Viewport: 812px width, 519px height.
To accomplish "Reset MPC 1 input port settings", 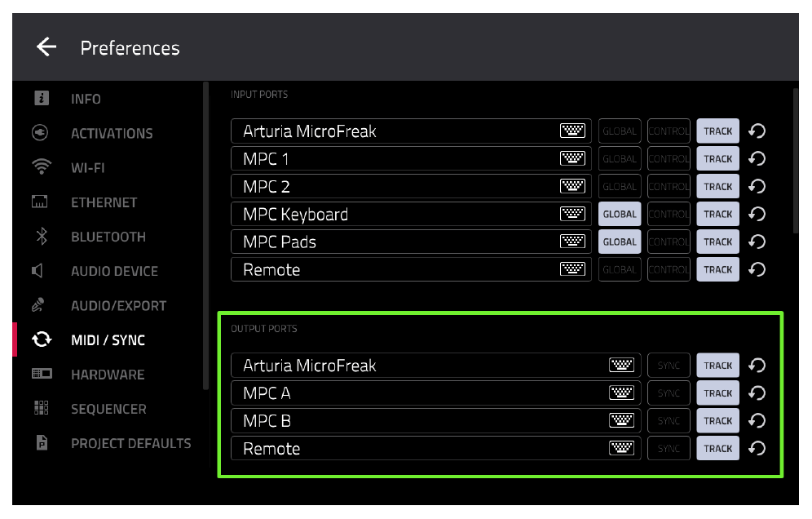I will [757, 158].
